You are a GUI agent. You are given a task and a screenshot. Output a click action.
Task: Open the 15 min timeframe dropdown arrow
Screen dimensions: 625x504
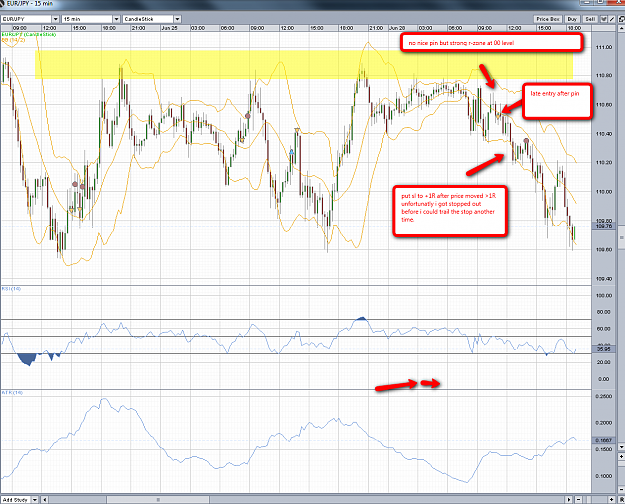pyautogui.click(x=116, y=19)
